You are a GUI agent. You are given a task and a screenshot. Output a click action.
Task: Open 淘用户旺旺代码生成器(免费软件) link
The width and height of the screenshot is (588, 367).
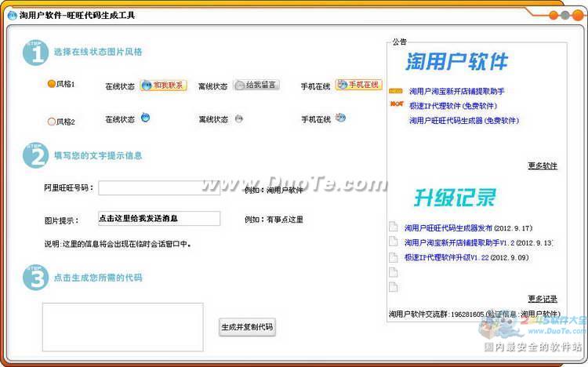pyautogui.click(x=464, y=121)
